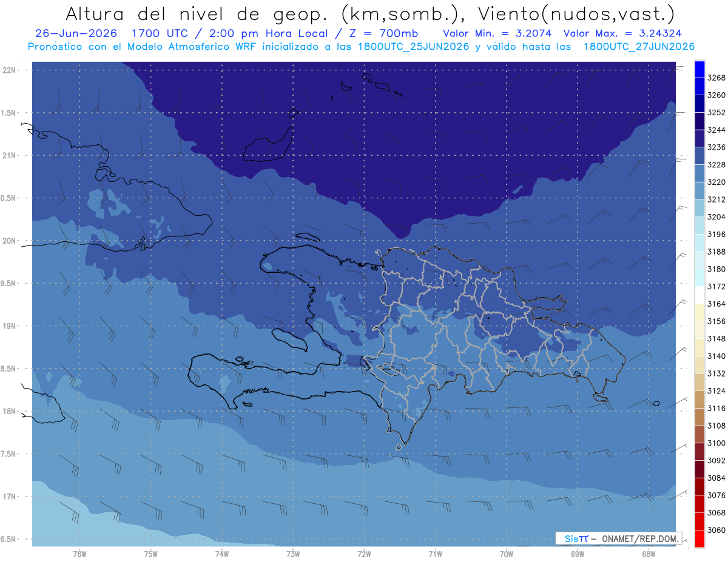The width and height of the screenshot is (728, 562).
Task: Click the 19N latitude label
Action: coord(10,326)
